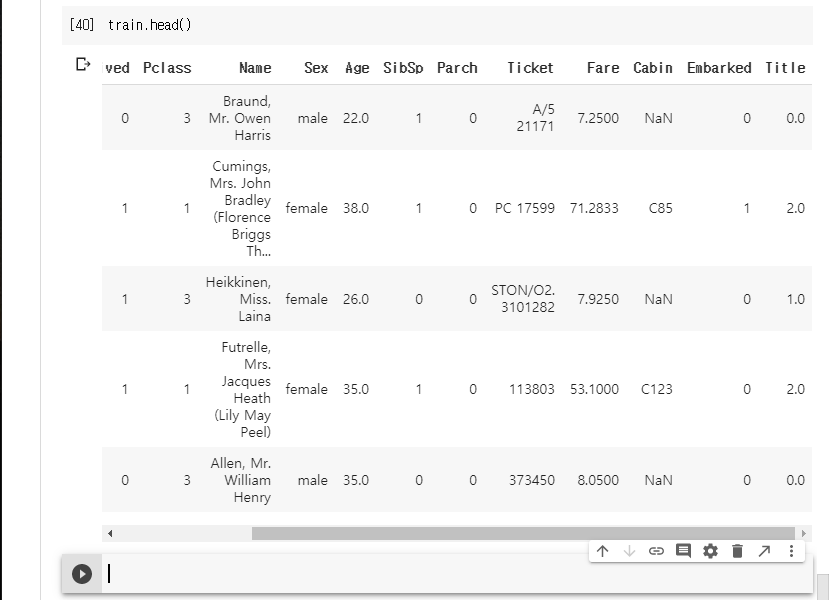Click the Title column header
The height and width of the screenshot is (600, 829).
pyautogui.click(x=785, y=68)
